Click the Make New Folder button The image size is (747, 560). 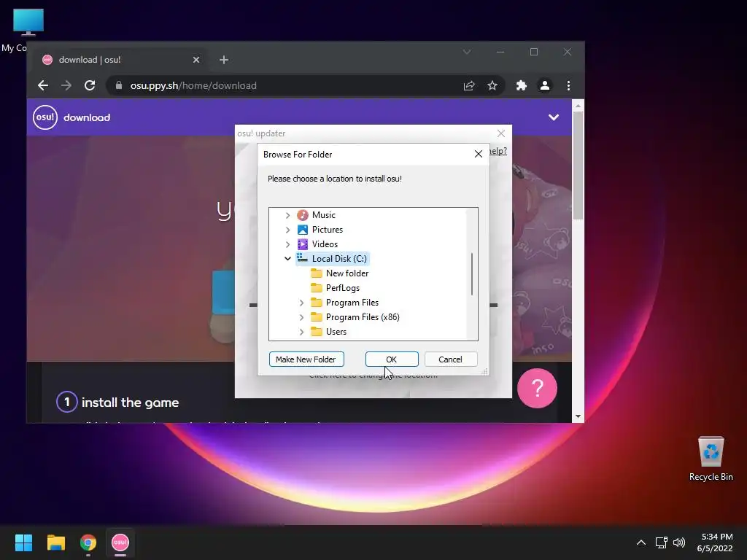click(306, 359)
